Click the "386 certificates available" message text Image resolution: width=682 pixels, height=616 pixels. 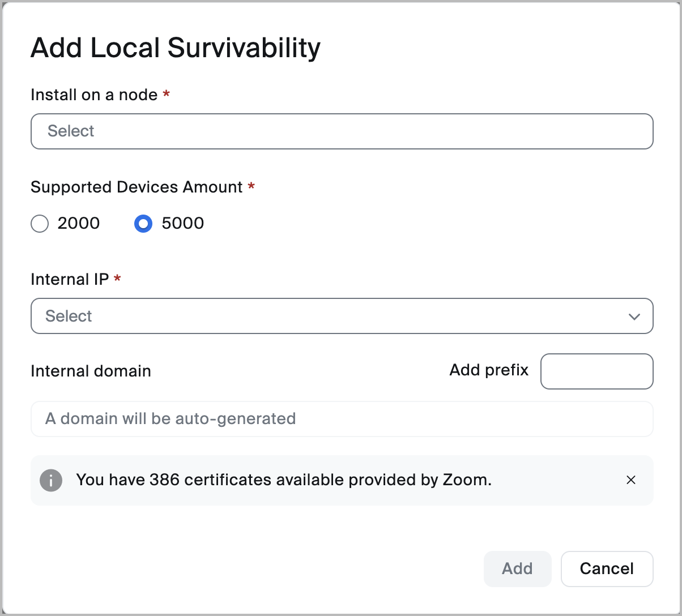283,480
